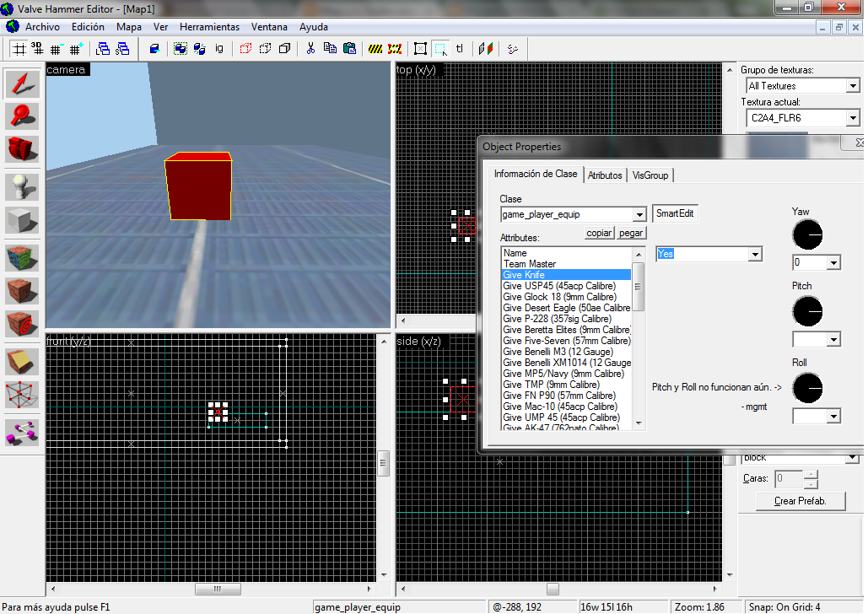
Task: Expand the C2A4_FLR6 texture dropdown
Action: click(853, 118)
